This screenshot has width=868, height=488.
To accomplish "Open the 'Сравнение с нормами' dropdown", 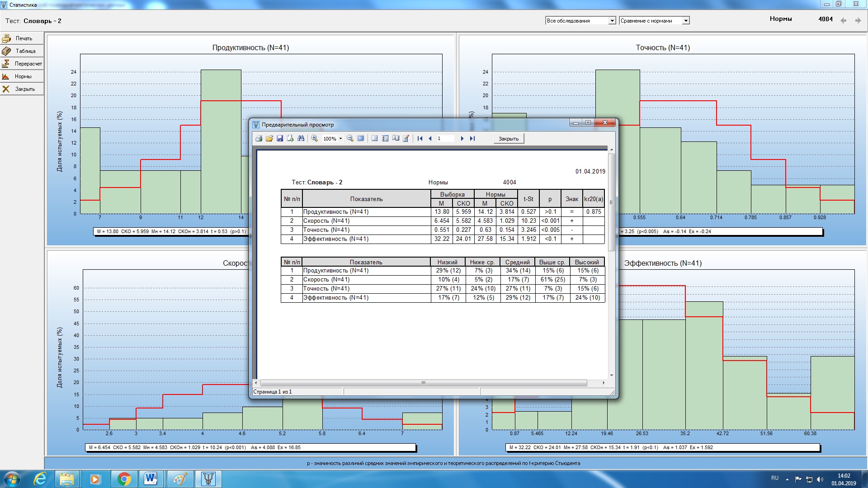I will (x=686, y=21).
